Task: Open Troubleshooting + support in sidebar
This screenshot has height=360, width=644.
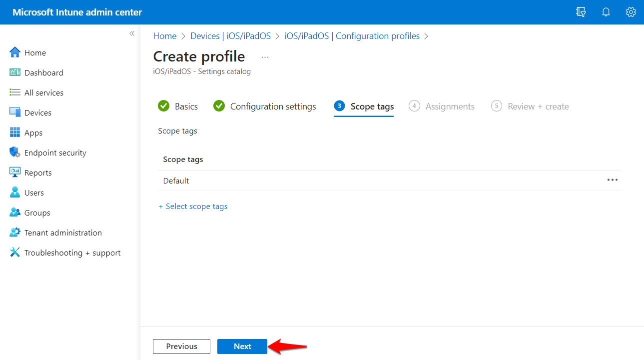Action: click(x=72, y=252)
